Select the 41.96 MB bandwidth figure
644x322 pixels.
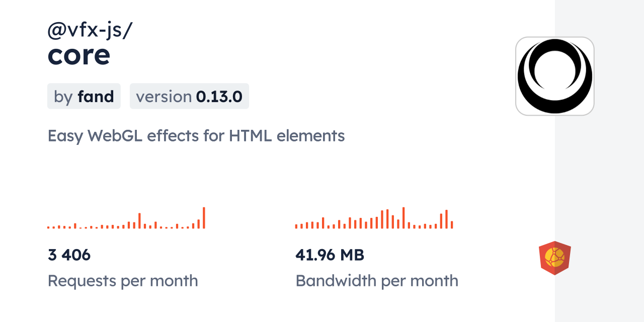pyautogui.click(x=330, y=255)
